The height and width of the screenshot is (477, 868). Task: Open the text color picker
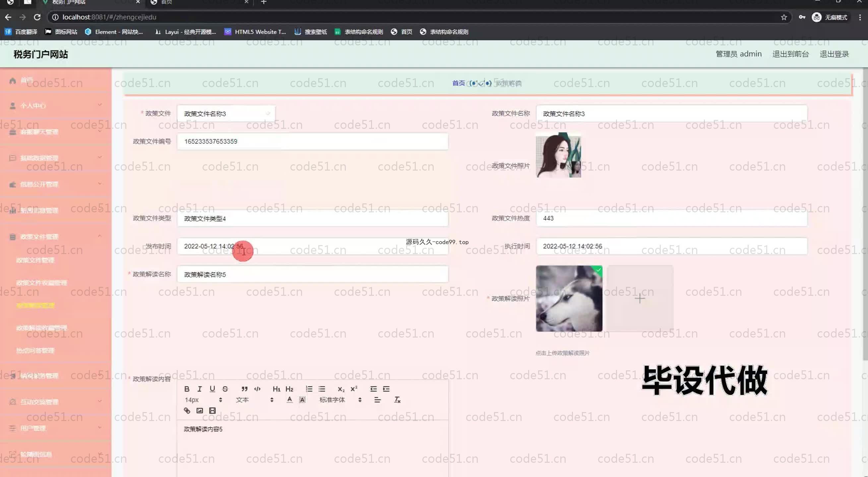coord(289,399)
